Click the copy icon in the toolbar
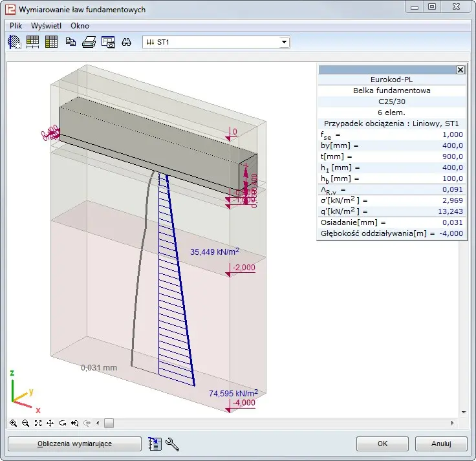Screen dimensions: 476x461 click(x=70, y=42)
